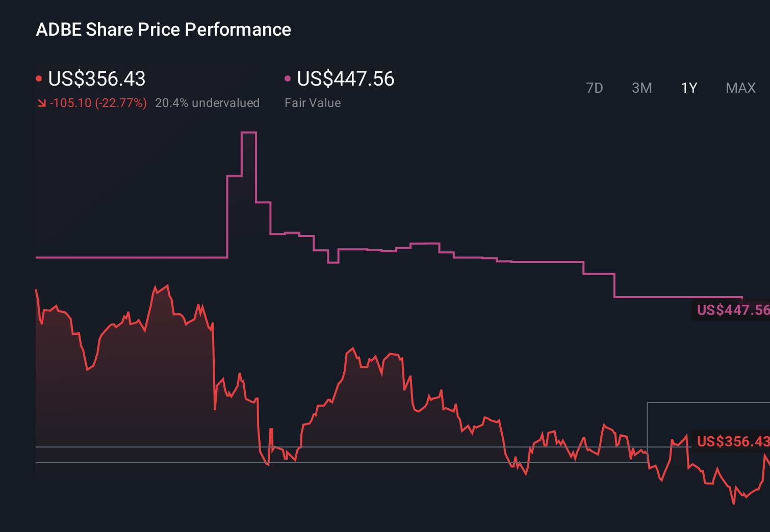
Task: Select the US$447.56 price tag on chart
Action: pos(732,310)
